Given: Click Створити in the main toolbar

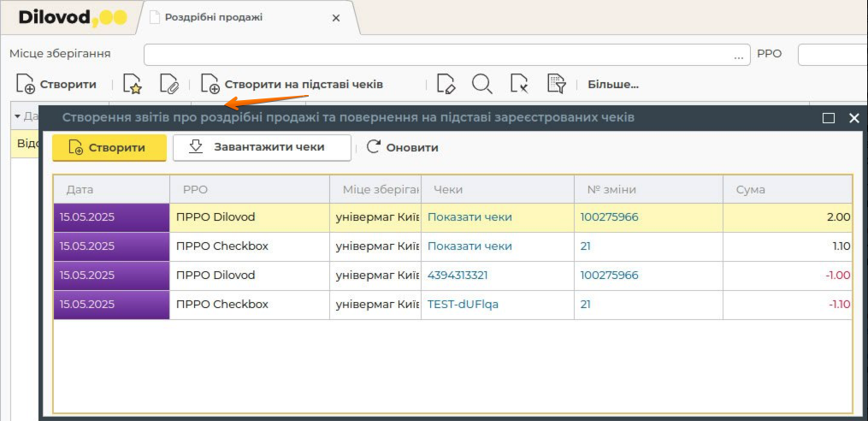Looking at the screenshot, I should [x=56, y=84].
